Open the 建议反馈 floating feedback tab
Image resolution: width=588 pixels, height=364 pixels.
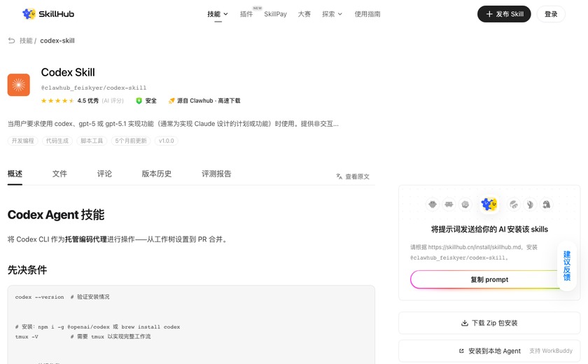click(567, 266)
